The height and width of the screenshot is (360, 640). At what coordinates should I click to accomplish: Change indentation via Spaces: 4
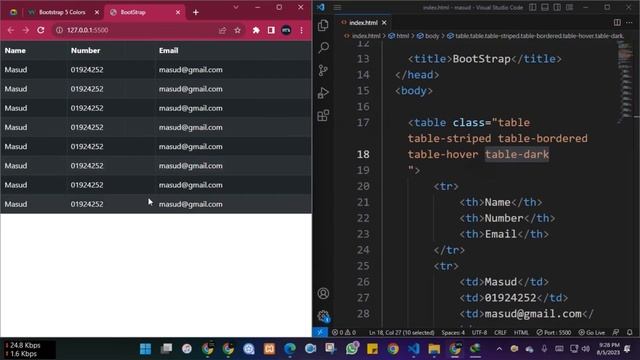[453, 332]
